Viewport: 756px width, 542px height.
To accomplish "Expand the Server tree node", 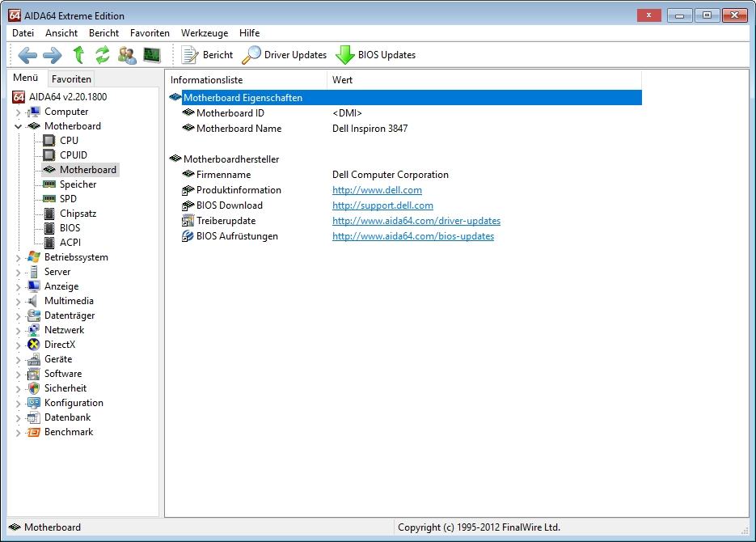I will (19, 273).
